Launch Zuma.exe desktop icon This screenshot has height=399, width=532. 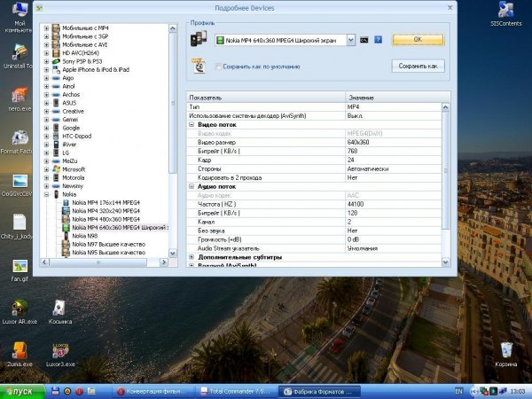[20, 355]
